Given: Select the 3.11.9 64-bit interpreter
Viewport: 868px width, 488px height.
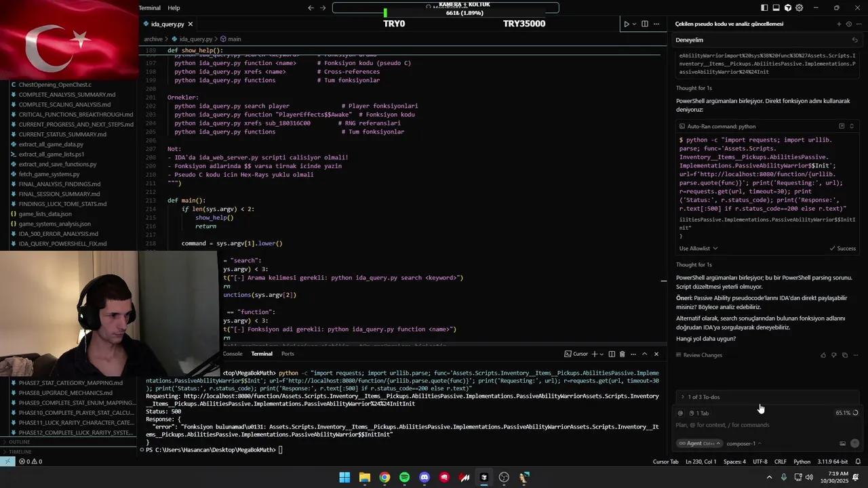Looking at the screenshot, I should point(833,462).
